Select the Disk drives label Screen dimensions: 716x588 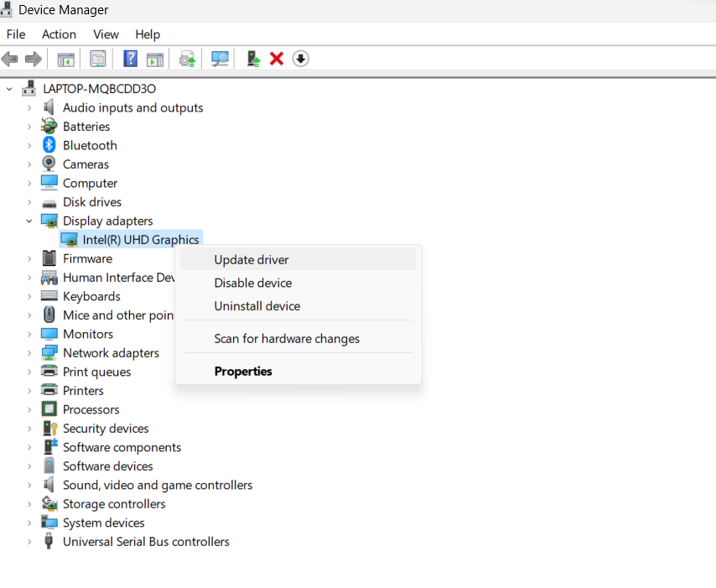coord(92,202)
